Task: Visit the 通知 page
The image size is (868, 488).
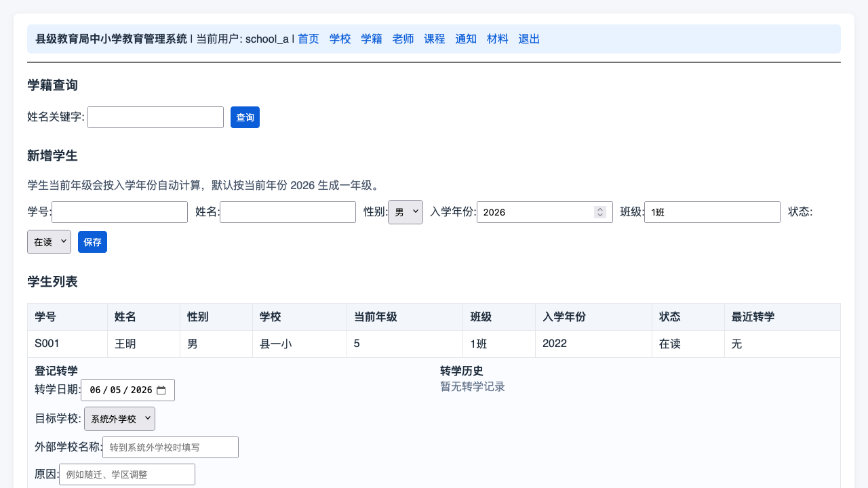Action: point(466,39)
